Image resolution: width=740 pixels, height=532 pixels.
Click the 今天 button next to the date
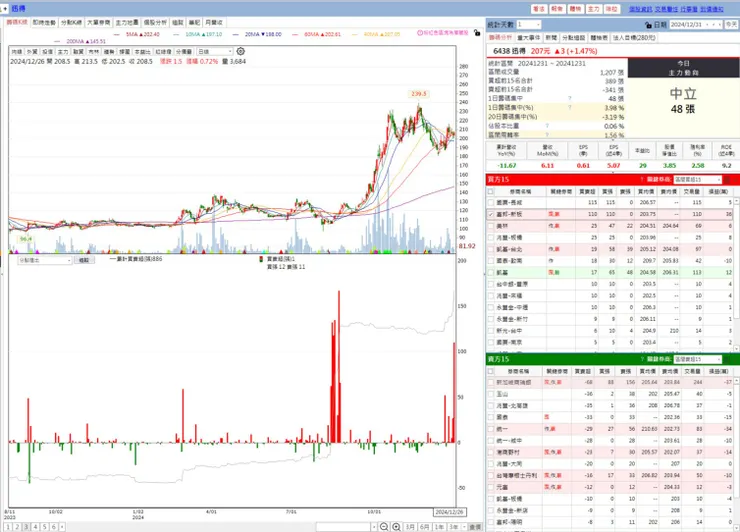click(x=732, y=24)
